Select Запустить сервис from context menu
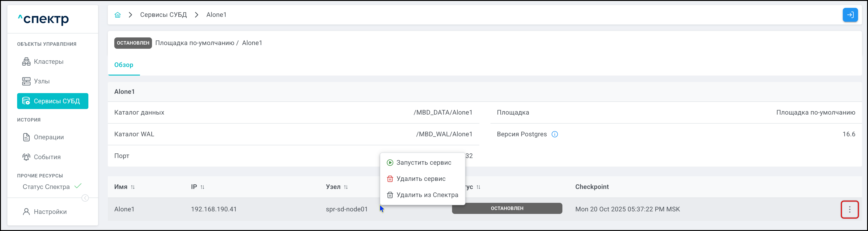 tap(423, 163)
